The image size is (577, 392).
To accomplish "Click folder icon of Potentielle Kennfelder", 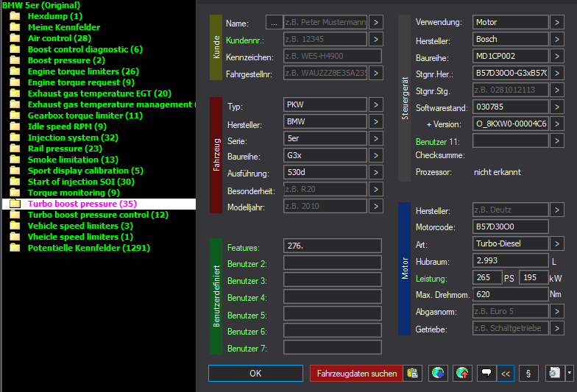I will point(15,248).
